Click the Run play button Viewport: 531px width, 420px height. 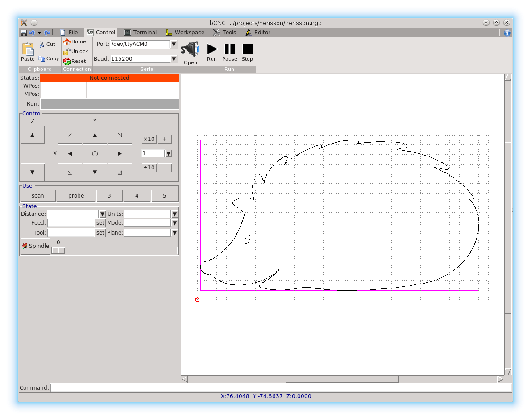point(212,53)
